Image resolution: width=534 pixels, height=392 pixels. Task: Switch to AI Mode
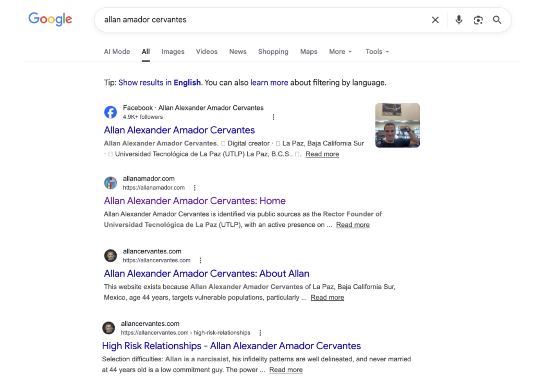117,52
